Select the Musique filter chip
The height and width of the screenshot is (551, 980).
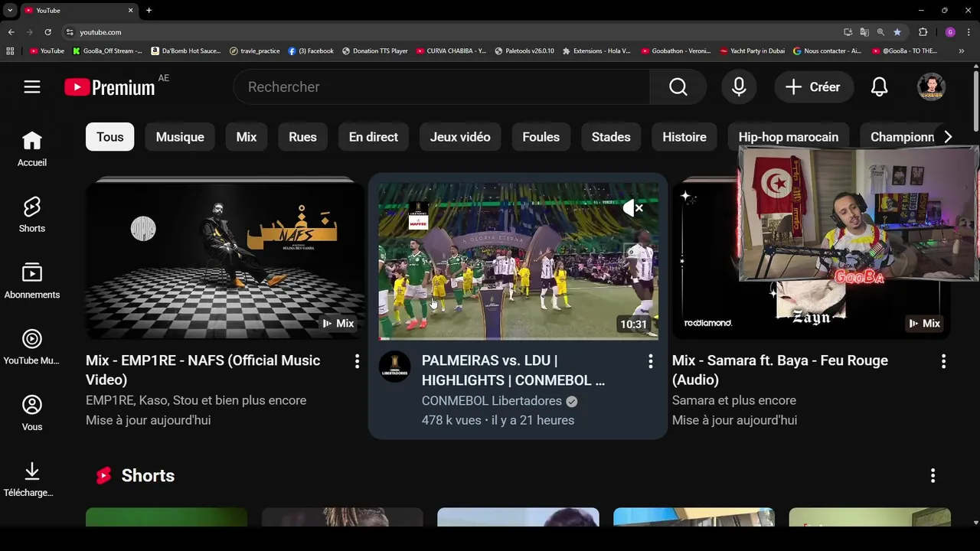[x=180, y=137]
